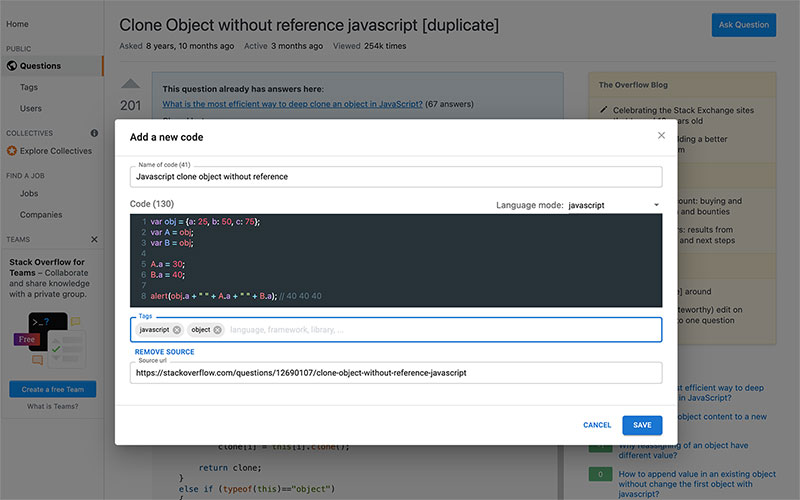This screenshot has height=500, width=800.
Task: Open Explore Collectives link
Action: (56, 151)
